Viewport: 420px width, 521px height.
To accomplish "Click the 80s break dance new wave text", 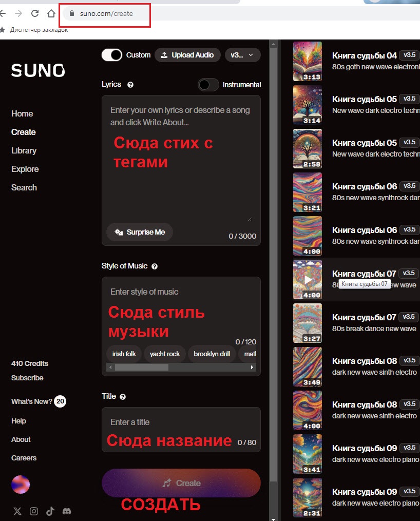I will pyautogui.click(x=374, y=329).
